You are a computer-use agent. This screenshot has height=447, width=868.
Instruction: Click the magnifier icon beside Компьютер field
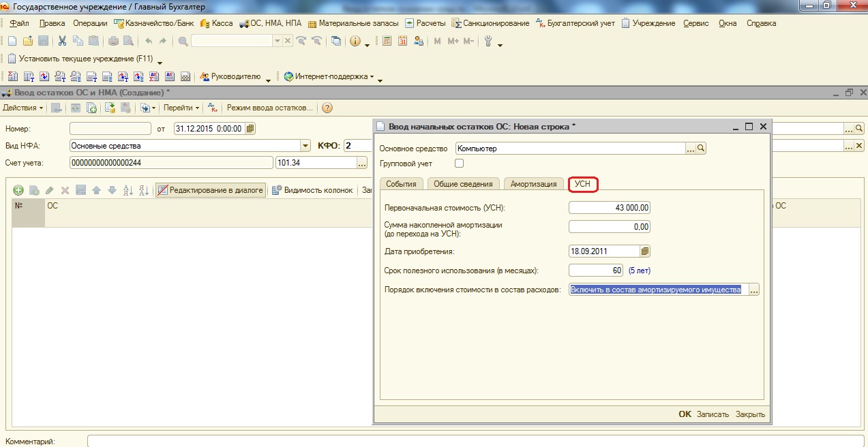[700, 149]
